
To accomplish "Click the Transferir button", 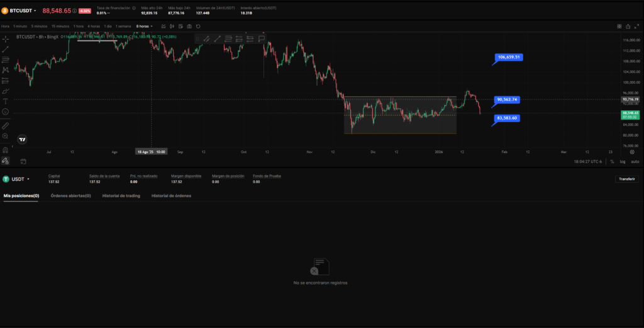I will (626, 179).
